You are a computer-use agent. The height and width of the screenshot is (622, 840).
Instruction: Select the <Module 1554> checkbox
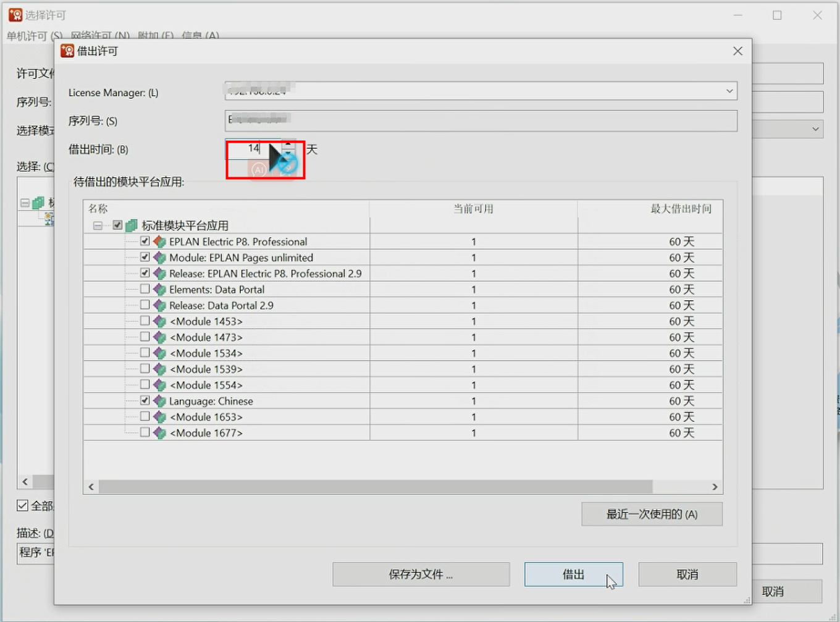coord(145,385)
